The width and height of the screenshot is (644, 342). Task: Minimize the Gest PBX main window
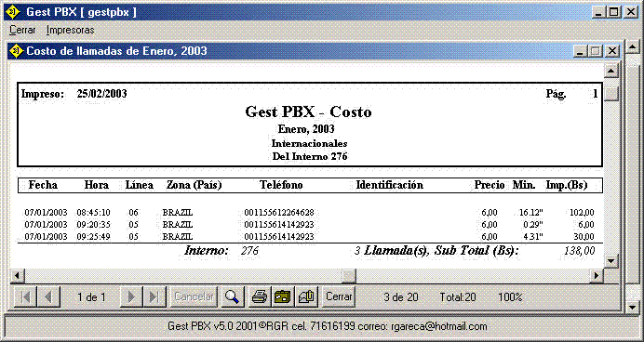[598, 12]
